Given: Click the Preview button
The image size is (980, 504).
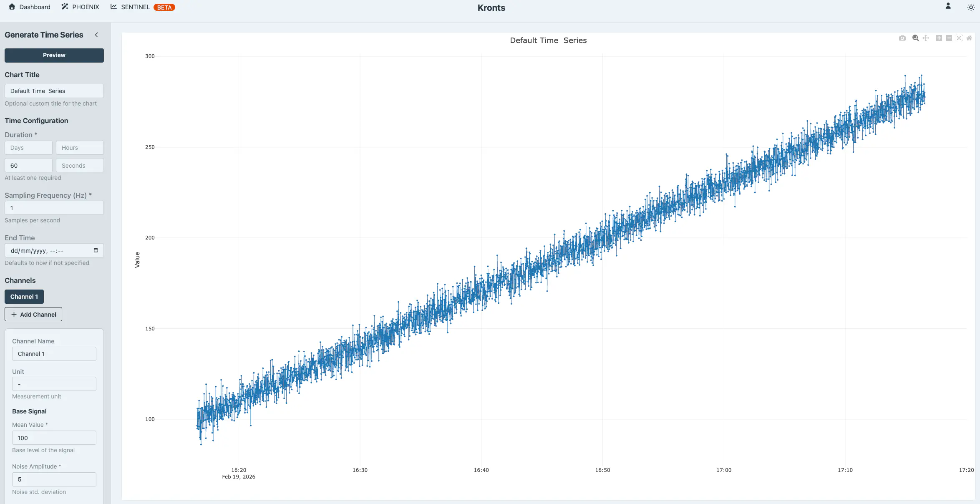Looking at the screenshot, I should click(x=54, y=55).
